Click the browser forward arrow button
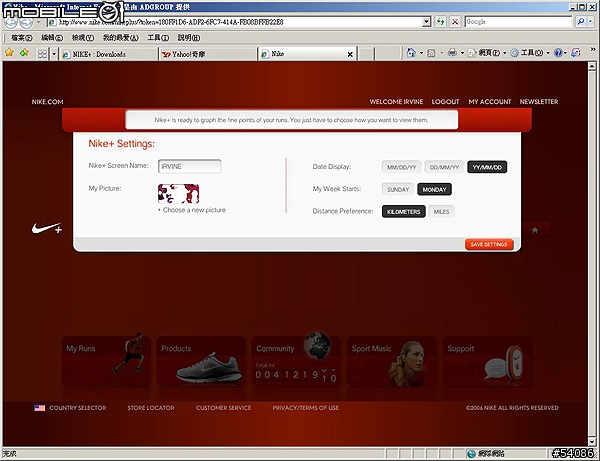600x461 pixels. click(26, 23)
